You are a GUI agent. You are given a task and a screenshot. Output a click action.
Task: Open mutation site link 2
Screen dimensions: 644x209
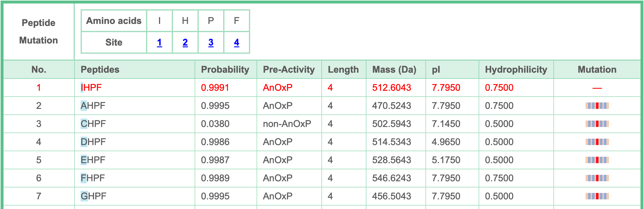tap(185, 43)
